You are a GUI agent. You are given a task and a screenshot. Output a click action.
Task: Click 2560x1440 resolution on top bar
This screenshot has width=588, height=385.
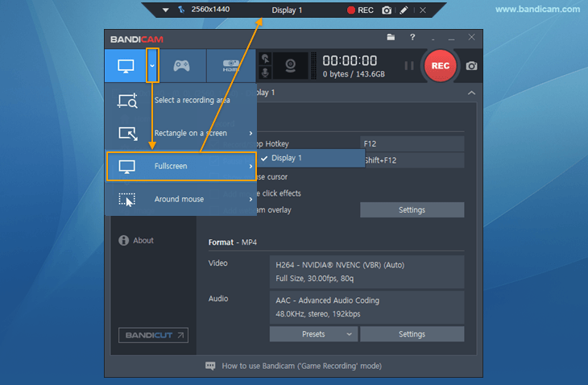[210, 10]
